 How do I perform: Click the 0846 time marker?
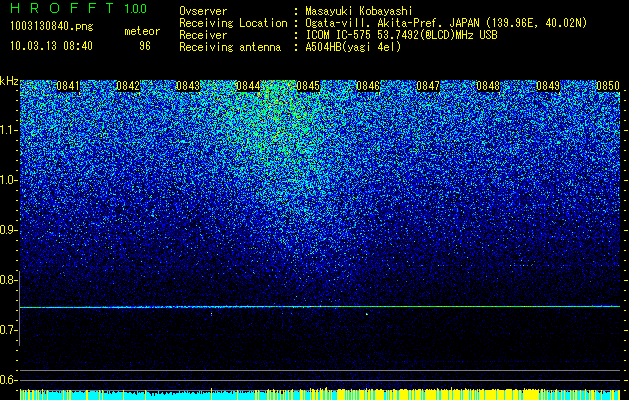coord(368,86)
